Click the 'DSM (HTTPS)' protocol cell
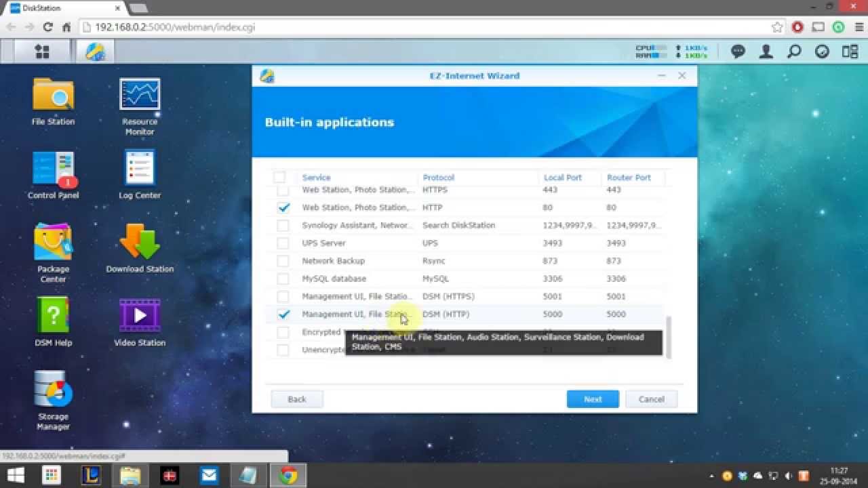The width and height of the screenshot is (868, 488). tap(448, 296)
